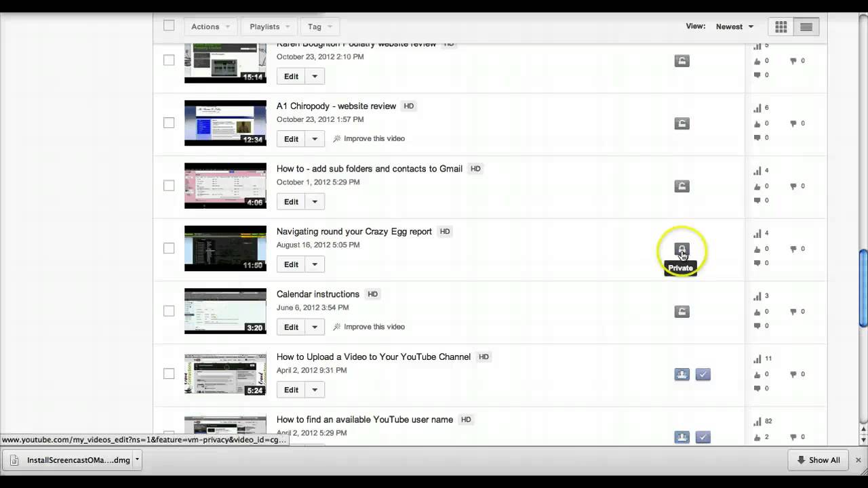Click Show All downloads button
Image resolution: width=868 pixels, height=488 pixels.
click(x=818, y=460)
